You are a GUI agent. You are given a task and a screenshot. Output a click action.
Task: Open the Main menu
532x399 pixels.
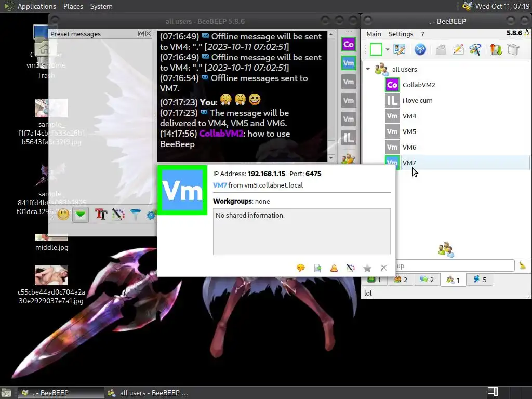[x=374, y=34]
